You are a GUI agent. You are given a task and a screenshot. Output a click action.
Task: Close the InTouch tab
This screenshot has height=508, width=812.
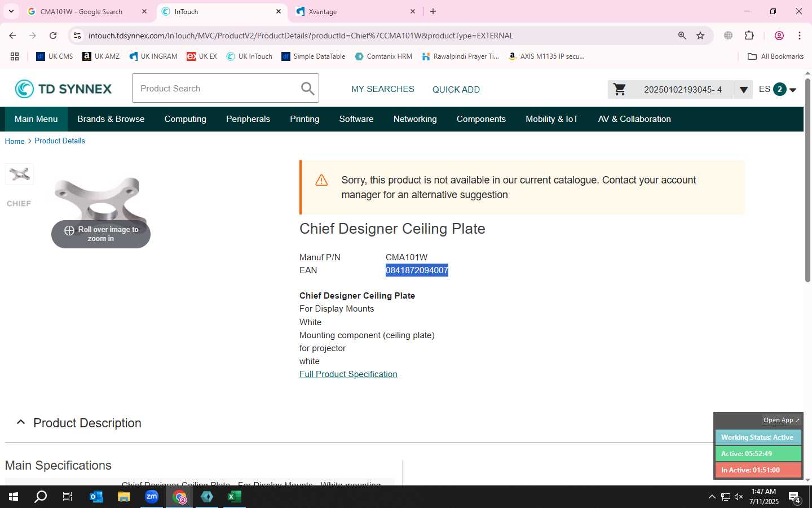pyautogui.click(x=279, y=11)
